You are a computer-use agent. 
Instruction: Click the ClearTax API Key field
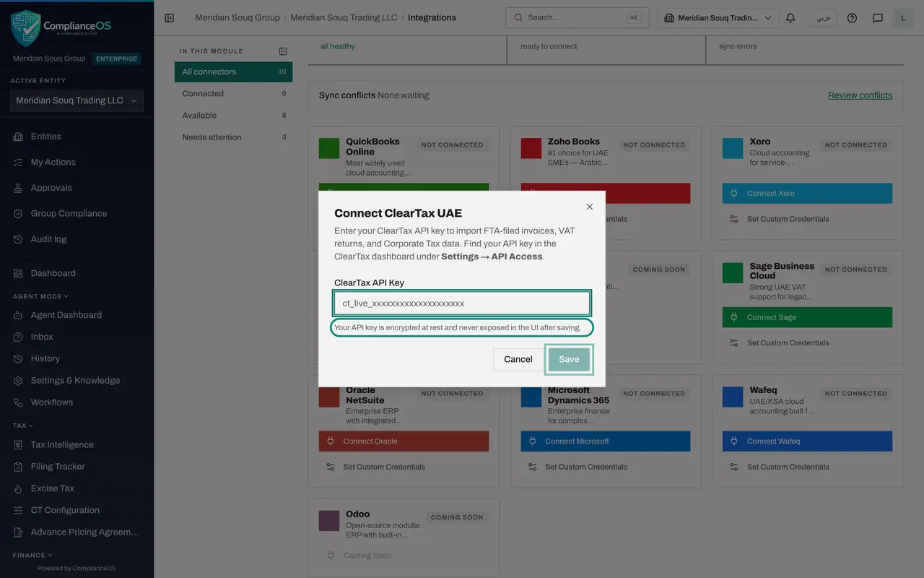tap(462, 303)
